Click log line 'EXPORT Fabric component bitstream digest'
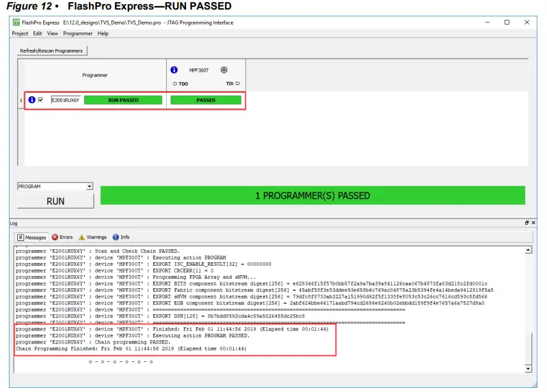Viewport: 547px width, 392px height. pyautogui.click(x=254, y=290)
